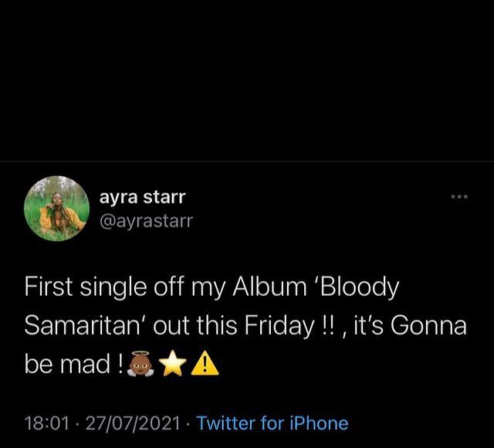Open ayra starr's profile picture
The image size is (494, 448).
point(56,209)
